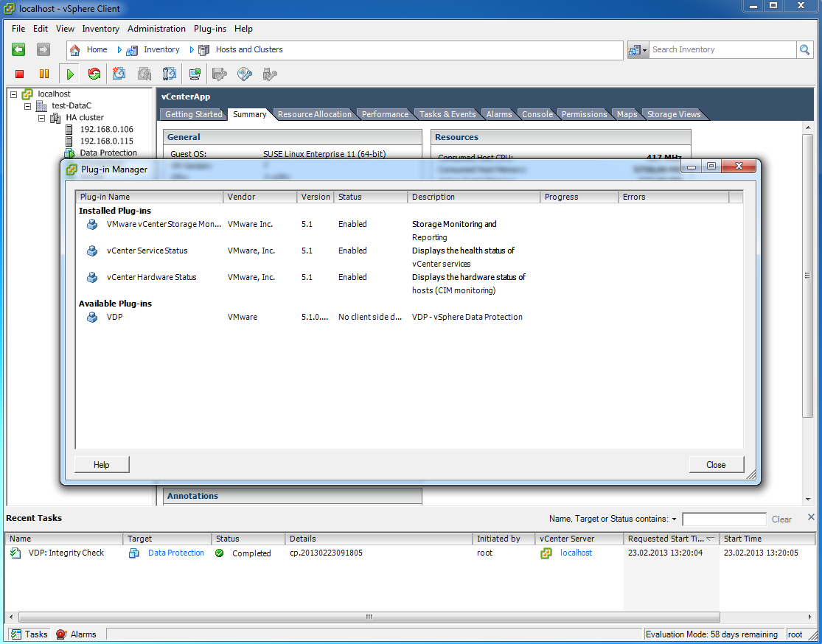
Task: Click 'No client side d...' VDP status
Action: click(370, 317)
